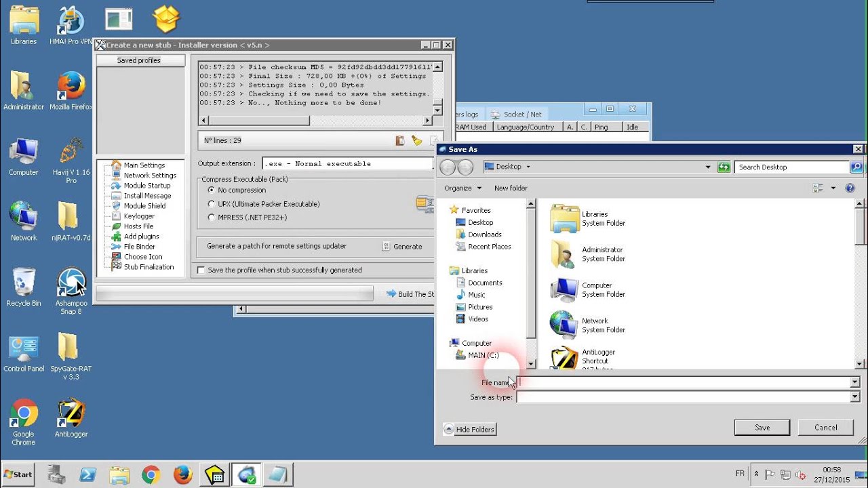The image size is (868, 488).
Task: Open Choose Icon tree entry
Action: coord(143,257)
